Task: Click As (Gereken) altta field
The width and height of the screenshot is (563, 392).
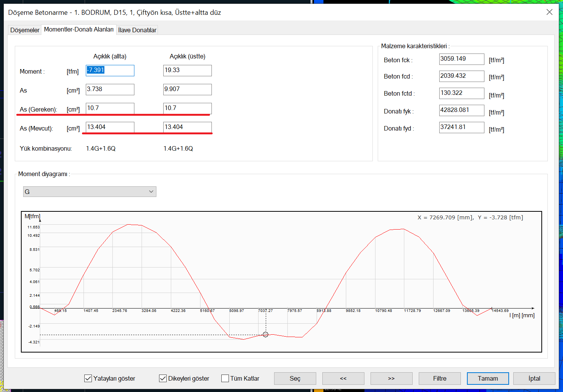Action: pos(110,109)
